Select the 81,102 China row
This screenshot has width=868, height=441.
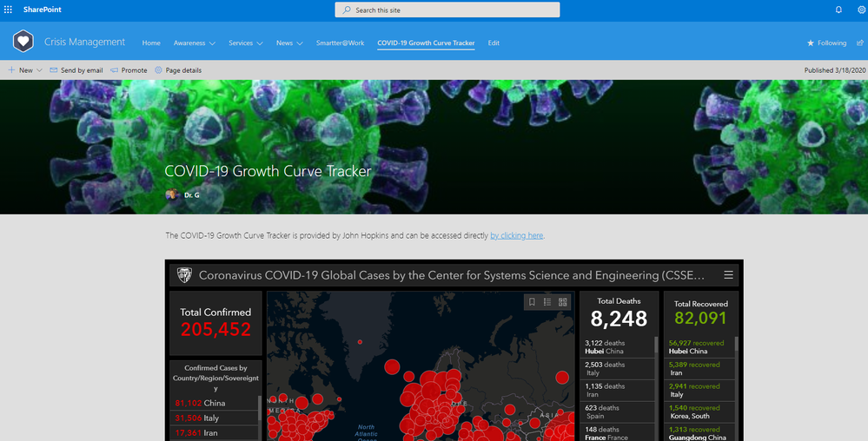pos(214,403)
